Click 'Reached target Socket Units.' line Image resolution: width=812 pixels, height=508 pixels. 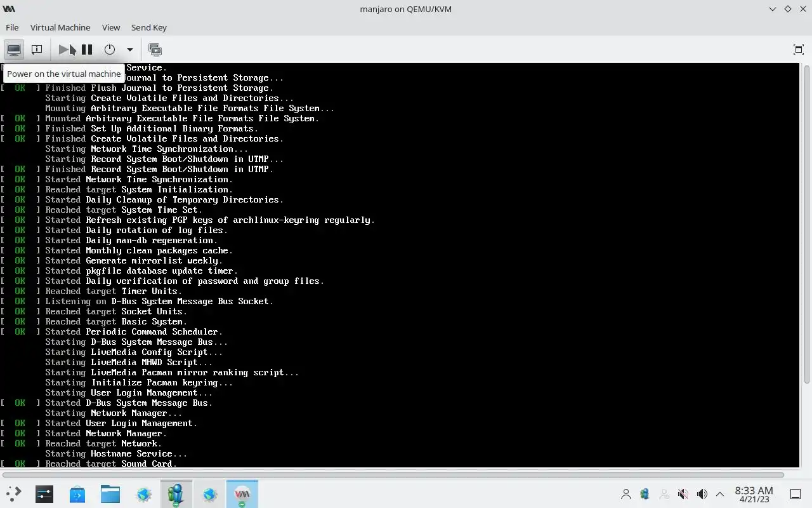[116, 311]
